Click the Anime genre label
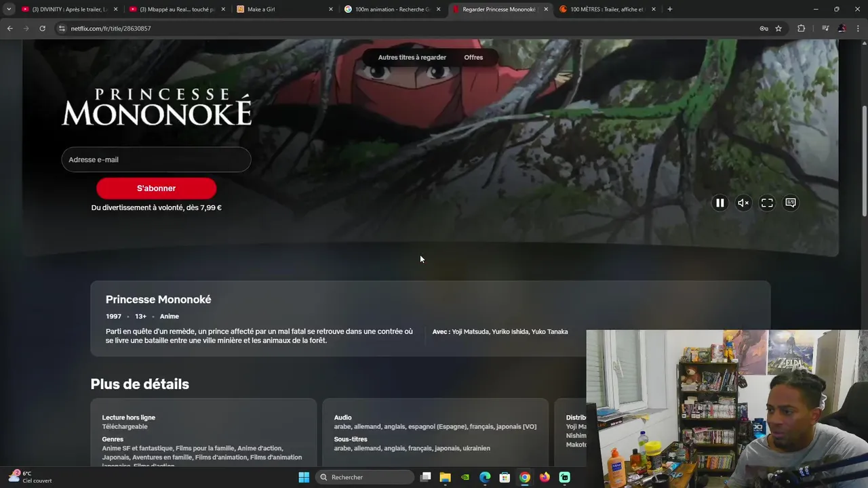Viewport: 868px width, 488px height. pyautogui.click(x=170, y=317)
